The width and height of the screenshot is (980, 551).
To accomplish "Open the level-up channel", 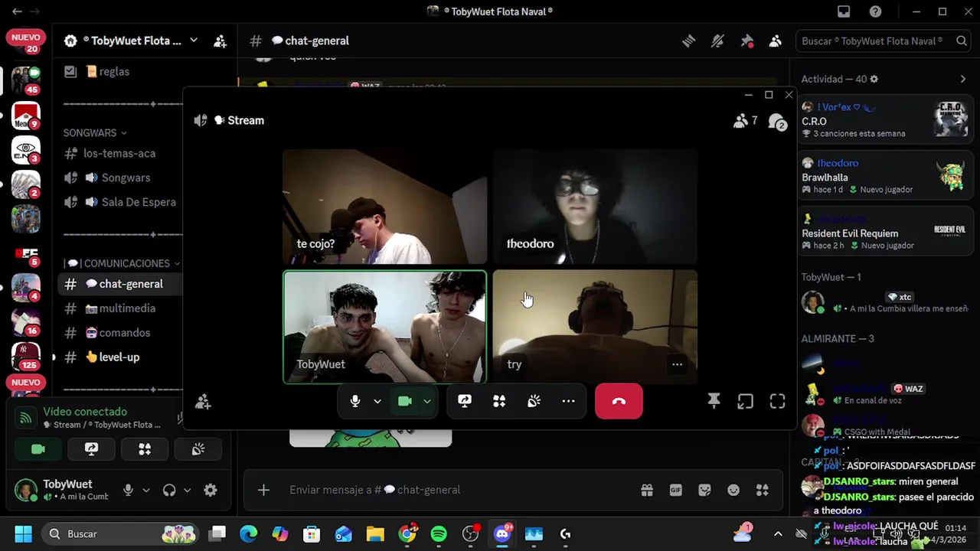I will (119, 357).
